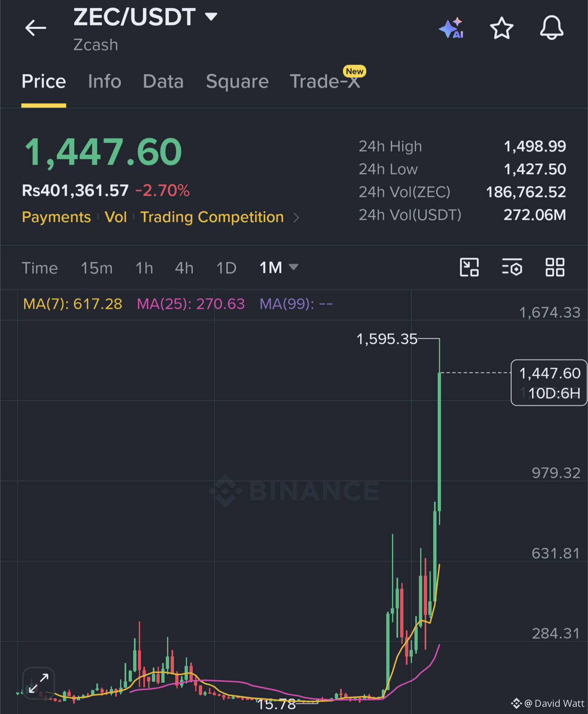Open the AI sparkle assistant

(451, 28)
